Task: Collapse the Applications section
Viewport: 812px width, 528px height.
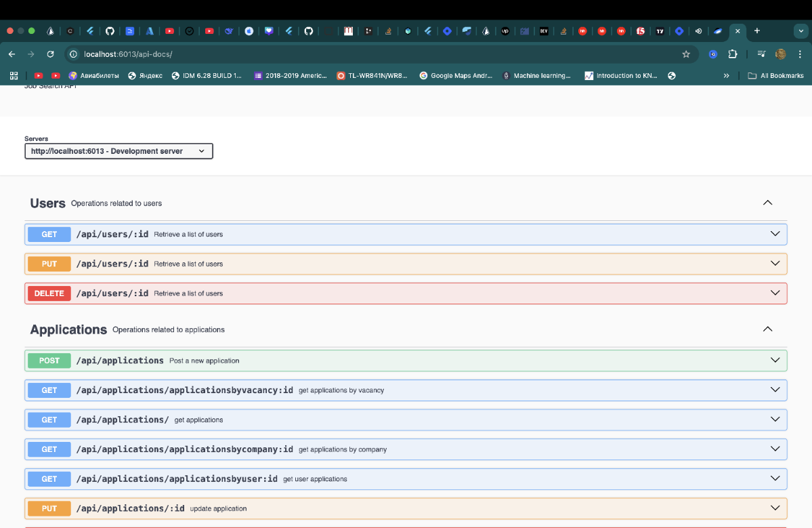Action: tap(767, 329)
